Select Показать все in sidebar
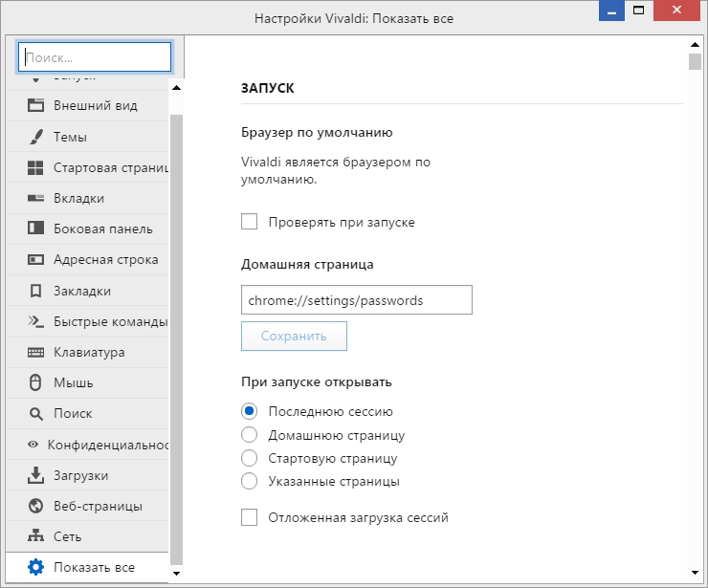 pyautogui.click(x=87, y=567)
